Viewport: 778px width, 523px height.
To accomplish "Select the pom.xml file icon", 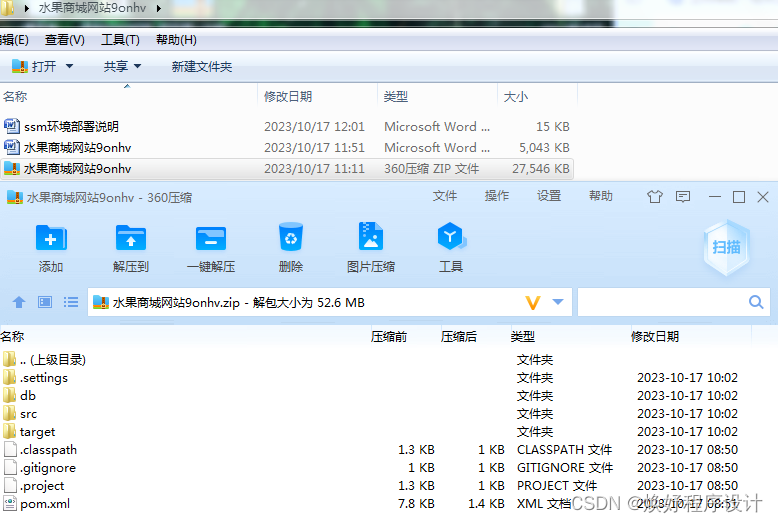I will coord(10,503).
